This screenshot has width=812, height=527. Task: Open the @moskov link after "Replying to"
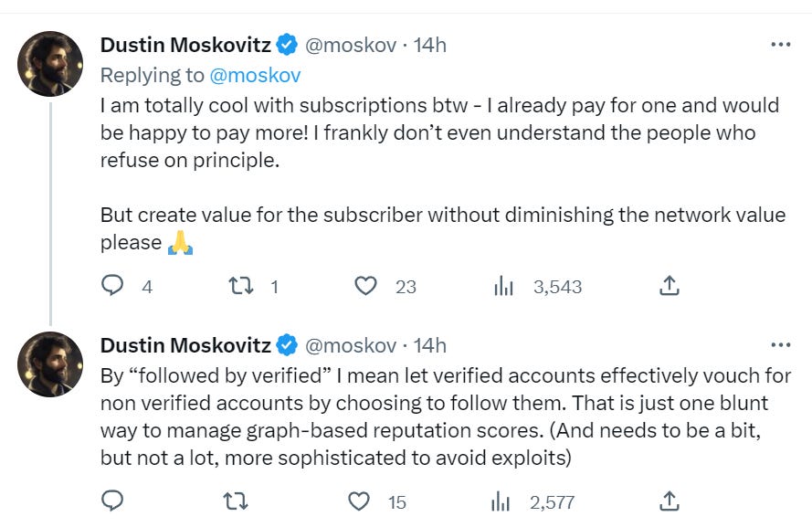click(258, 74)
